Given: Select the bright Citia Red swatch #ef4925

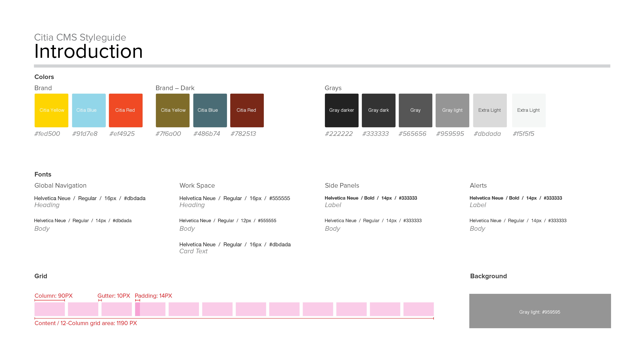Looking at the screenshot, I should [126, 110].
